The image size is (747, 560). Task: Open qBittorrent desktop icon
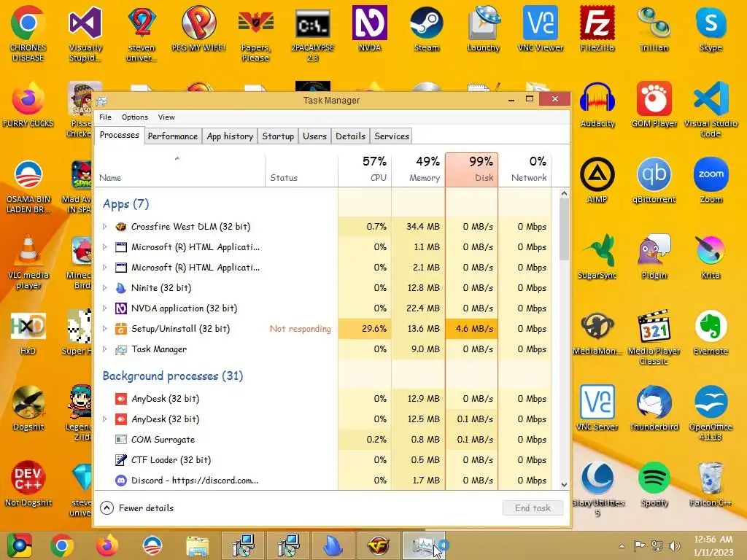click(x=654, y=181)
